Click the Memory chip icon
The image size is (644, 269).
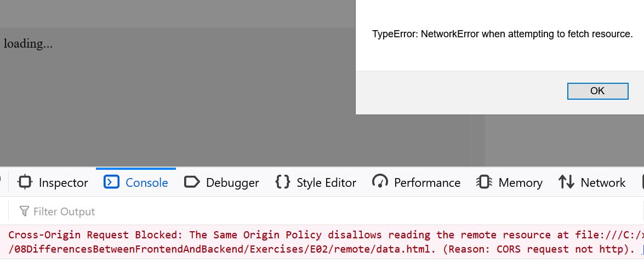484,182
